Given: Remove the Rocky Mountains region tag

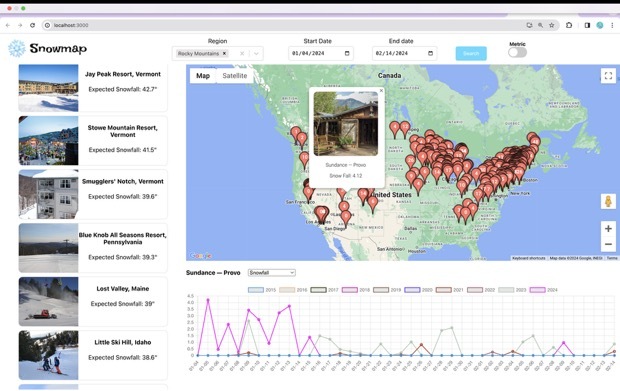Looking at the screenshot, I should (224, 53).
